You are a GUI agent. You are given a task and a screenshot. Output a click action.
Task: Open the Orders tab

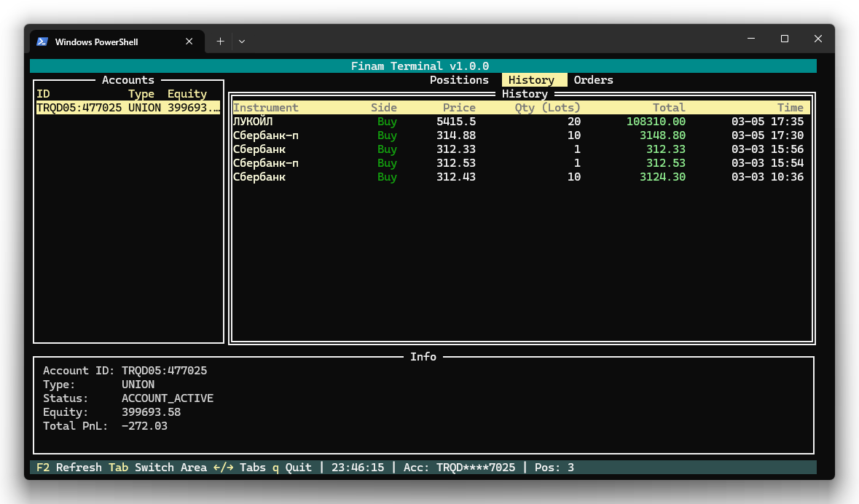593,80
